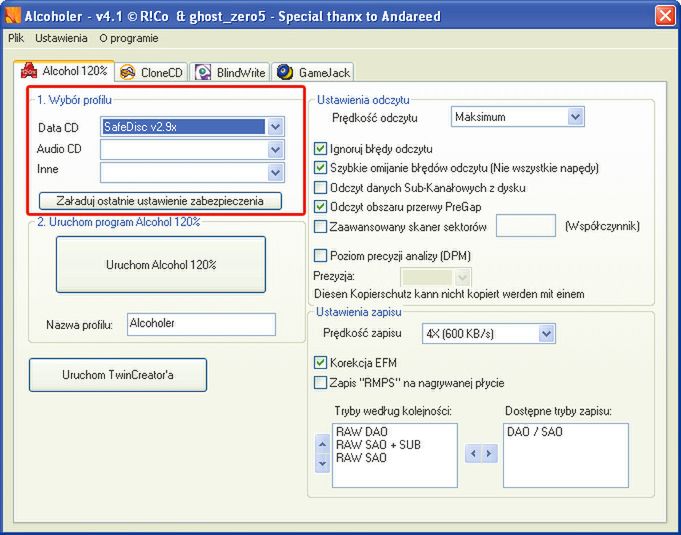Enable Poziom precyzji analizy (DPM) checkbox

(x=320, y=255)
